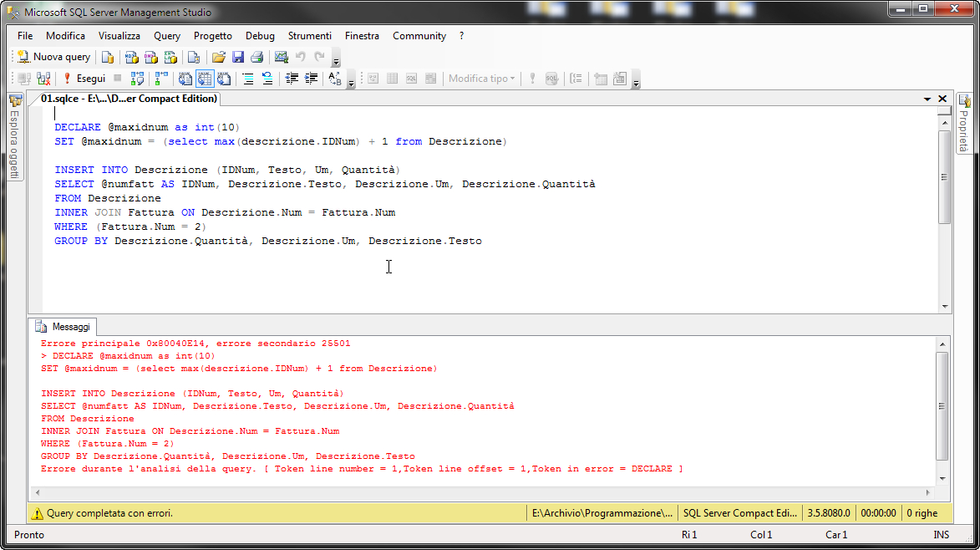The height and width of the screenshot is (550, 980).
Task: Click the Cancel executing query square icon
Action: (118, 78)
